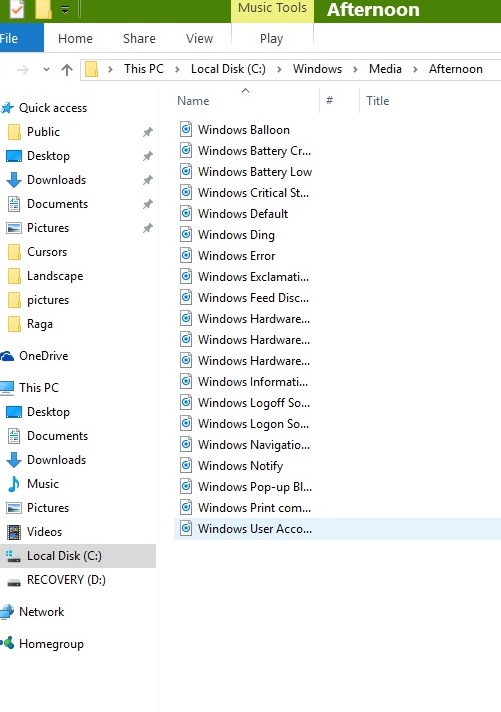The image size is (501, 712).
Task: Click the Music note icon under This PC
Action: (x=14, y=484)
